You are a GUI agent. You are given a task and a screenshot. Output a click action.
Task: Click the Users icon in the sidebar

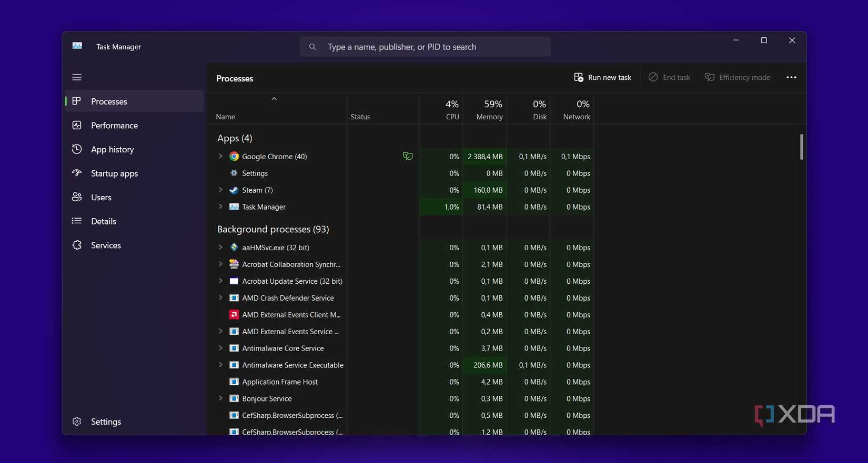point(77,197)
